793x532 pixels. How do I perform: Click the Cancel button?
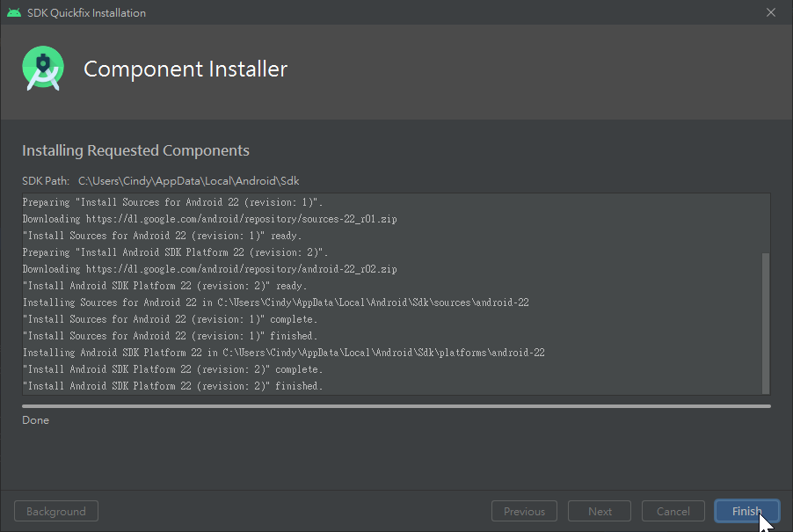[x=673, y=511]
